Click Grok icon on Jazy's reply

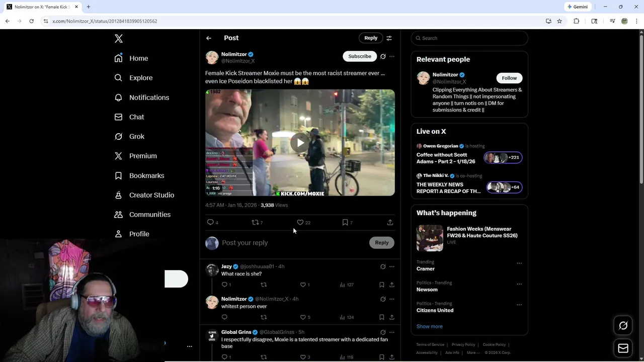(383, 266)
